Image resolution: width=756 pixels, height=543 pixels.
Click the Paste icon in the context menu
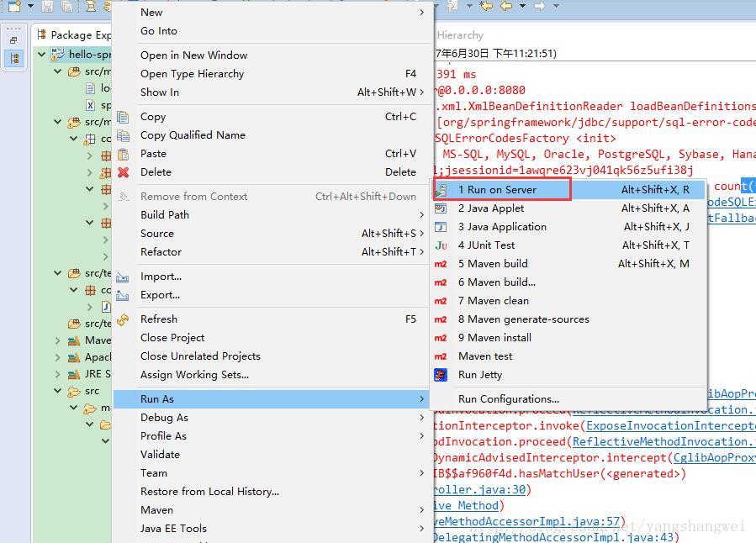click(x=124, y=153)
